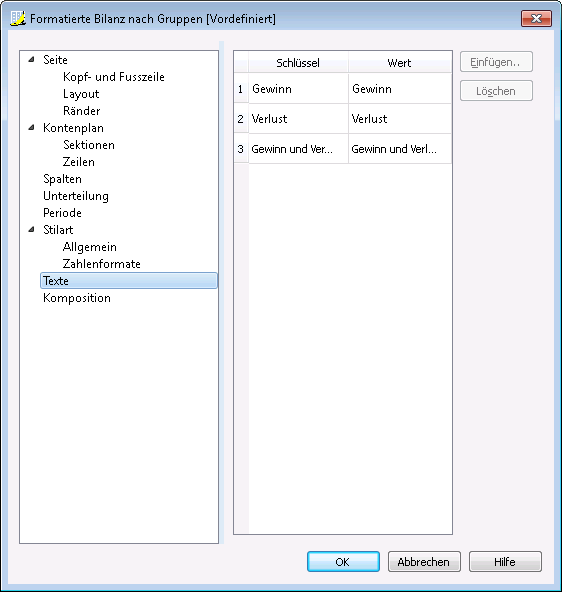This screenshot has height=592, width=562.
Task: Click the application icon in the title bar
Action: (x=17, y=18)
